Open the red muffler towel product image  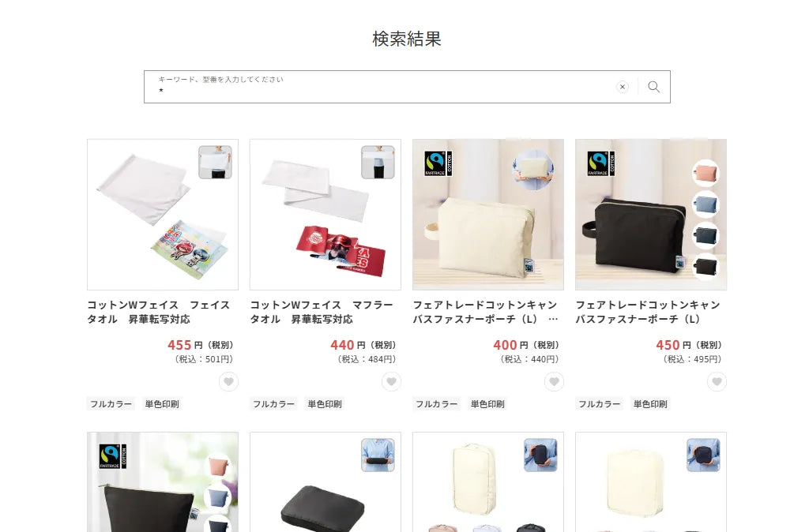325,215
